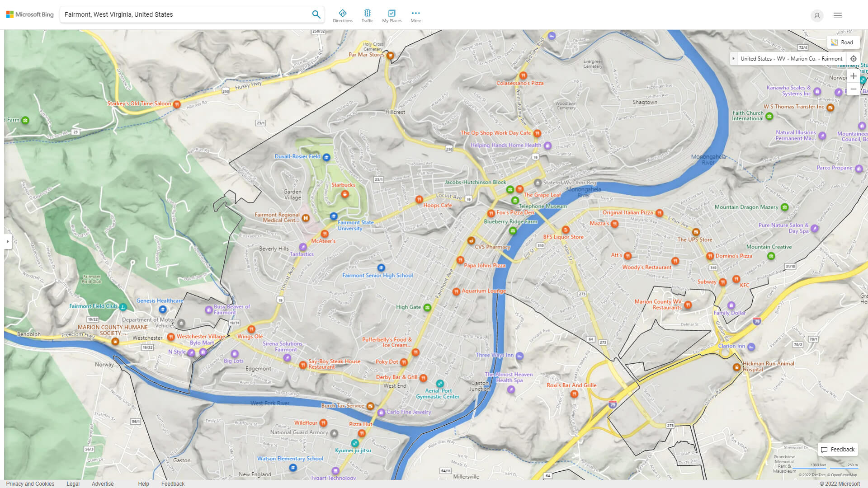Click the search magnifier icon
Viewport: 868px width, 488px height.
pos(316,14)
